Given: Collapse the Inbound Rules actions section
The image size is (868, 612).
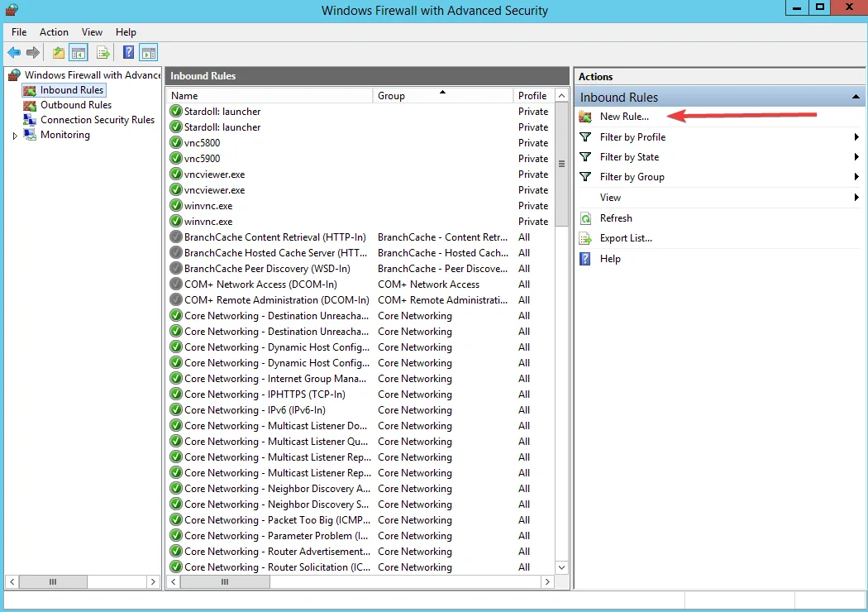Looking at the screenshot, I should 856,97.
